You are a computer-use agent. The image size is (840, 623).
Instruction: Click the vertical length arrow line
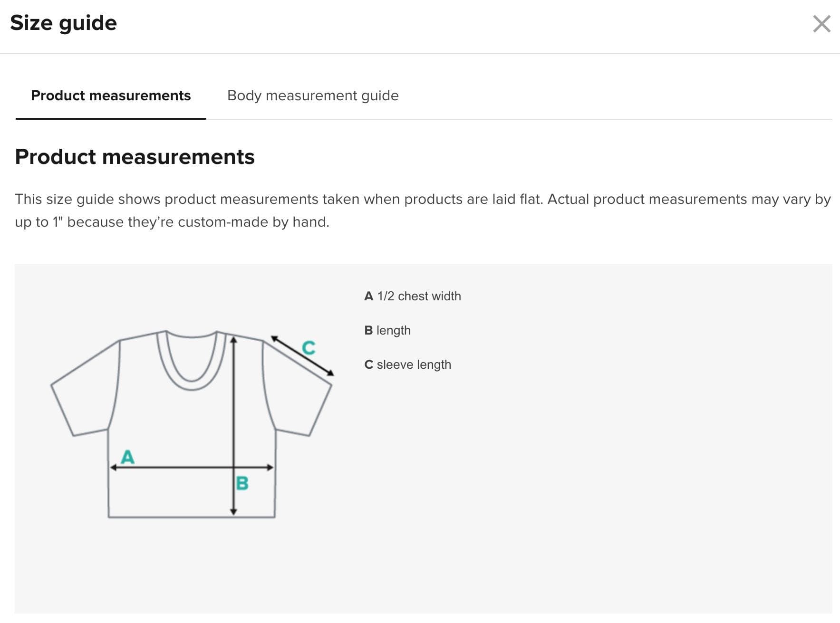(x=233, y=426)
